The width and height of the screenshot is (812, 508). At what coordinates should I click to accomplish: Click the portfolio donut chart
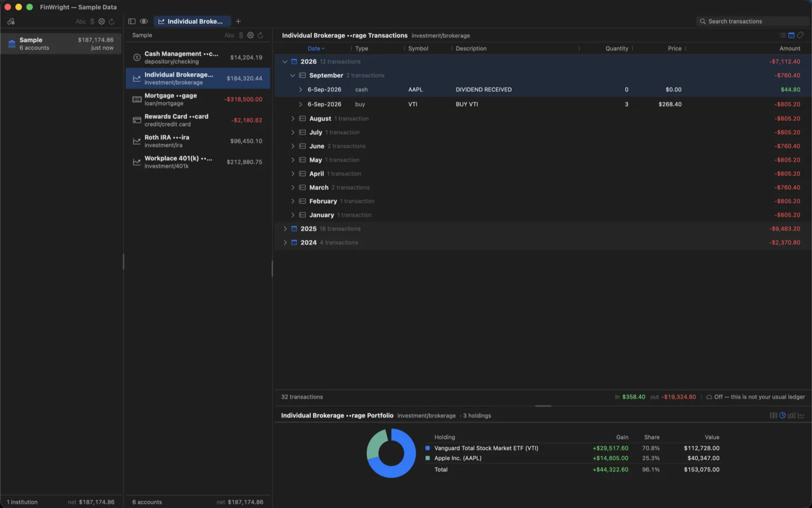point(391,453)
